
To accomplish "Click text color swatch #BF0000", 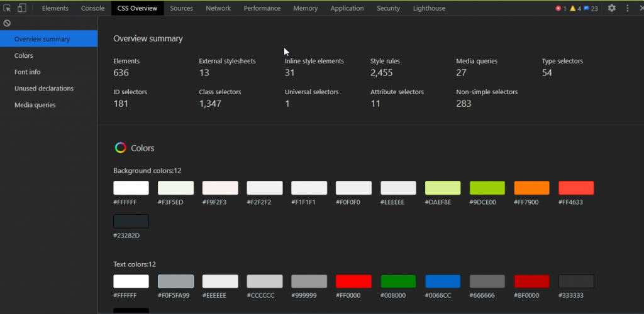I will tap(531, 281).
